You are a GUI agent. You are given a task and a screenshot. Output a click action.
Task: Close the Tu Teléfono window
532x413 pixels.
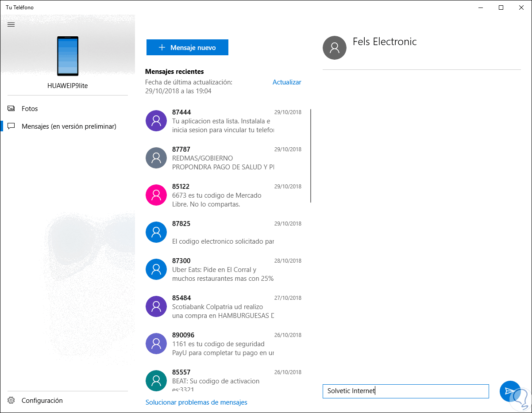pos(521,7)
